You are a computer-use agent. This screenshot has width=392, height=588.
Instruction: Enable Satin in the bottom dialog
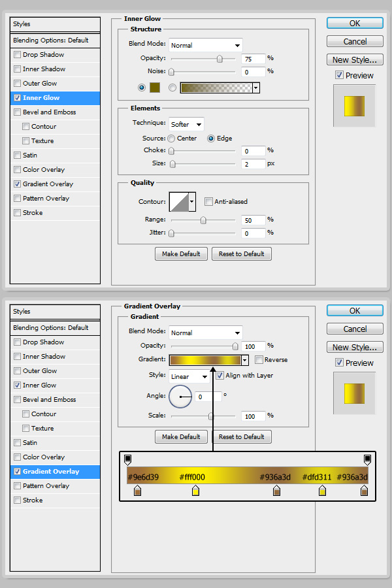17,443
